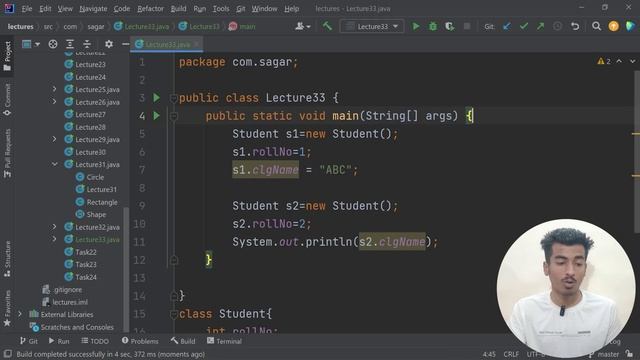640x360 pixels.
Task: Toggle tool window bars at bottom-left corner
Action: (7, 354)
